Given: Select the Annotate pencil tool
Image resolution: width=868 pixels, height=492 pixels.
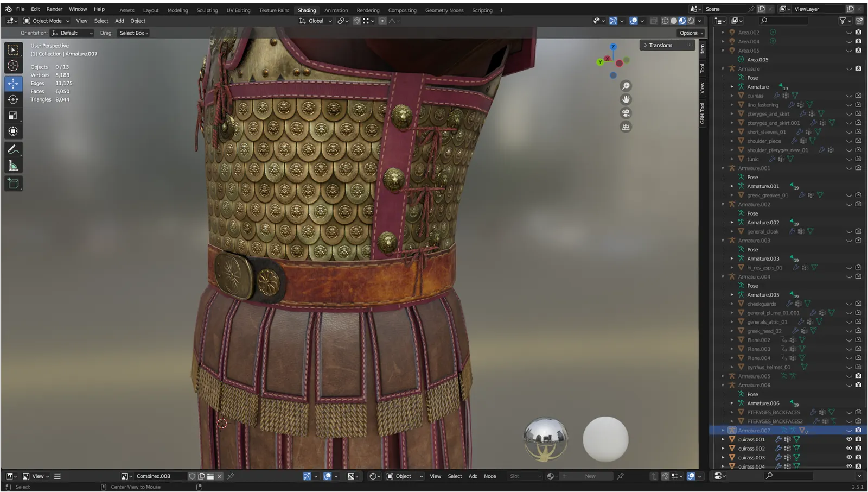Looking at the screenshot, I should click(x=13, y=149).
